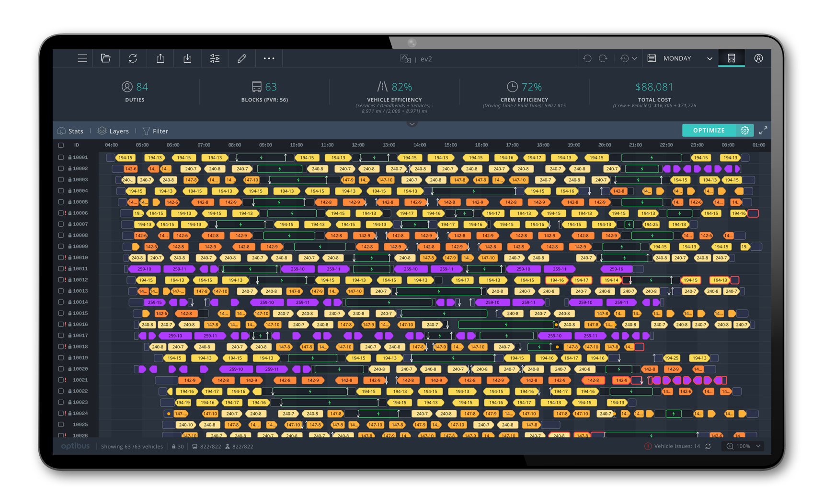Tick the checkbox for block 10001

point(61,157)
